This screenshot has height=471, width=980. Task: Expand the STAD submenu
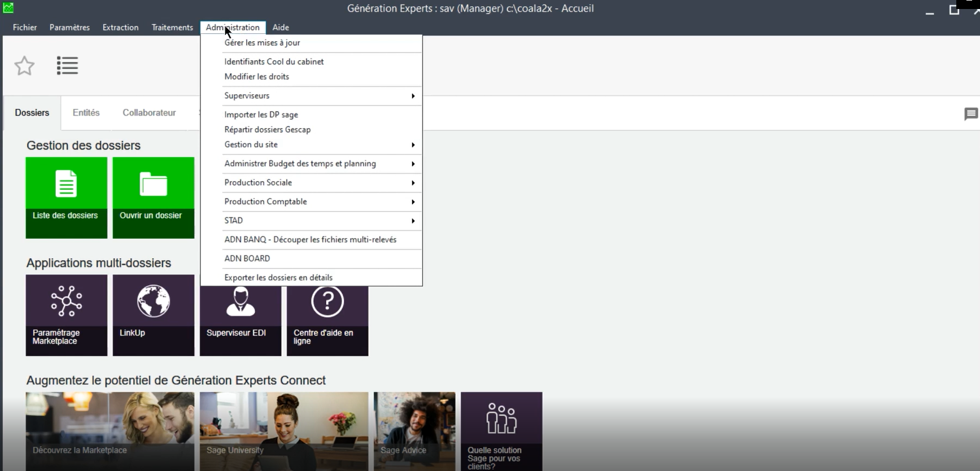[x=312, y=221]
